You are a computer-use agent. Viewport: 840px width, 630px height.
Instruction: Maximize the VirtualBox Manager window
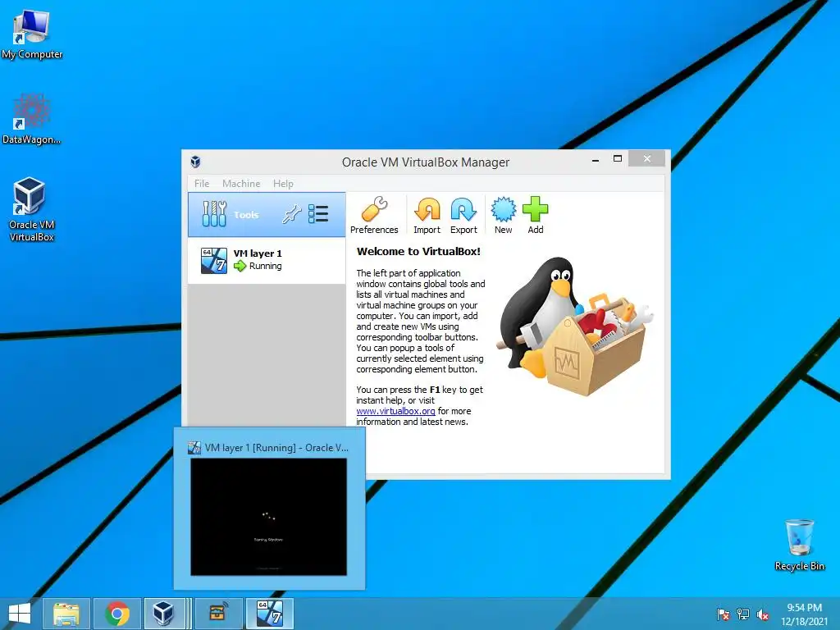coord(617,158)
